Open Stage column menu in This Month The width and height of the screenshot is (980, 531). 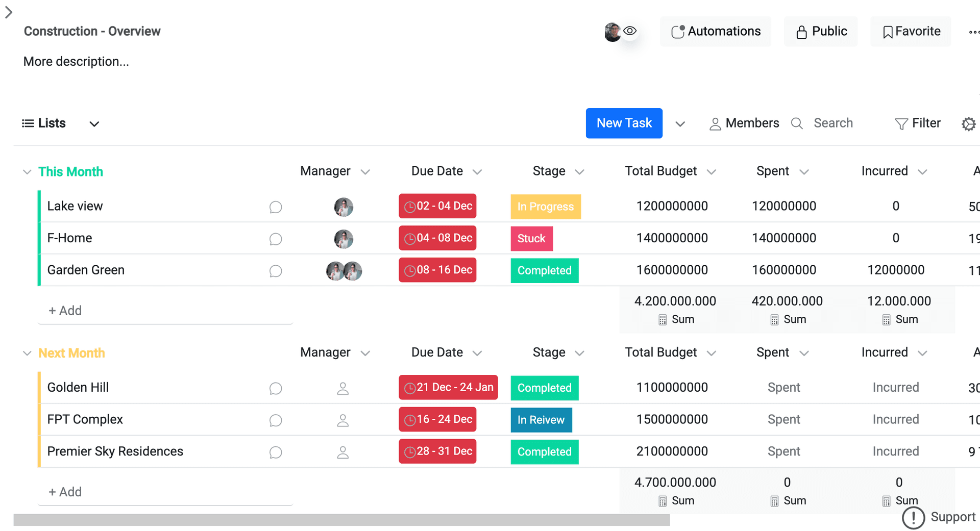[579, 172]
